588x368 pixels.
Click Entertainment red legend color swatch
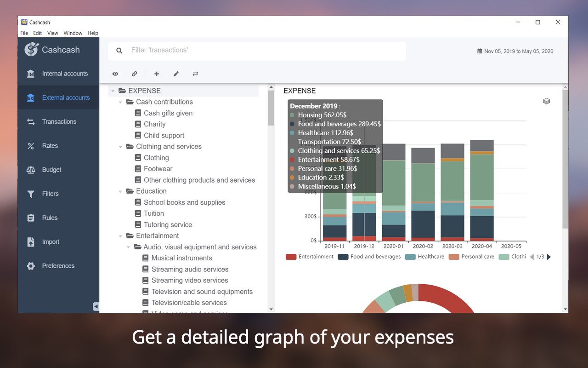click(x=291, y=257)
